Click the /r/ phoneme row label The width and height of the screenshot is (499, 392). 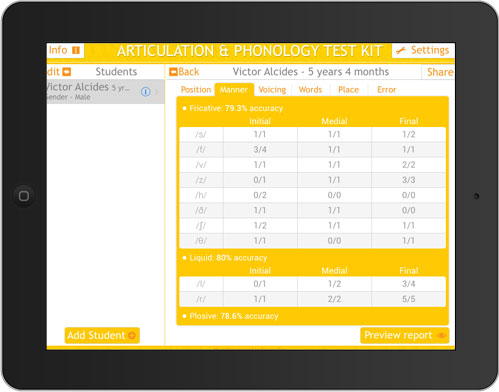click(201, 299)
